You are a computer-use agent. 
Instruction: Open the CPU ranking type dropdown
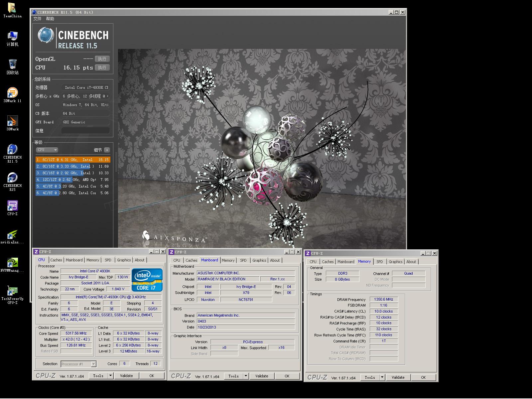[x=47, y=150]
